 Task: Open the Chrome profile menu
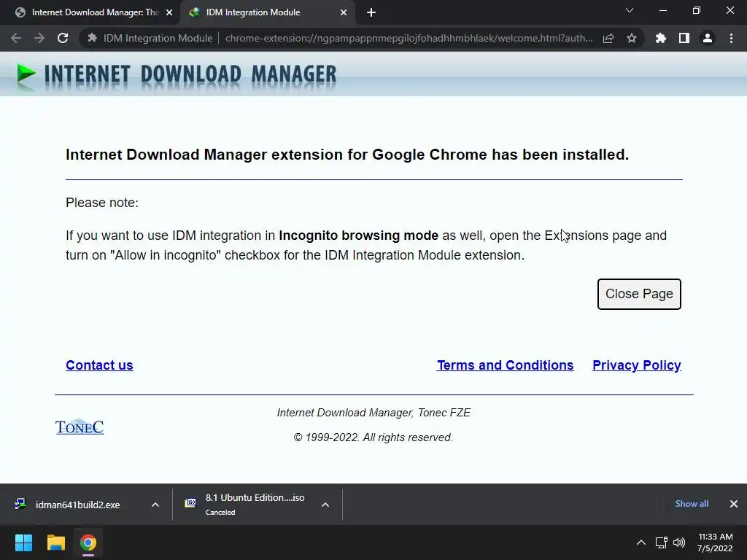(708, 38)
